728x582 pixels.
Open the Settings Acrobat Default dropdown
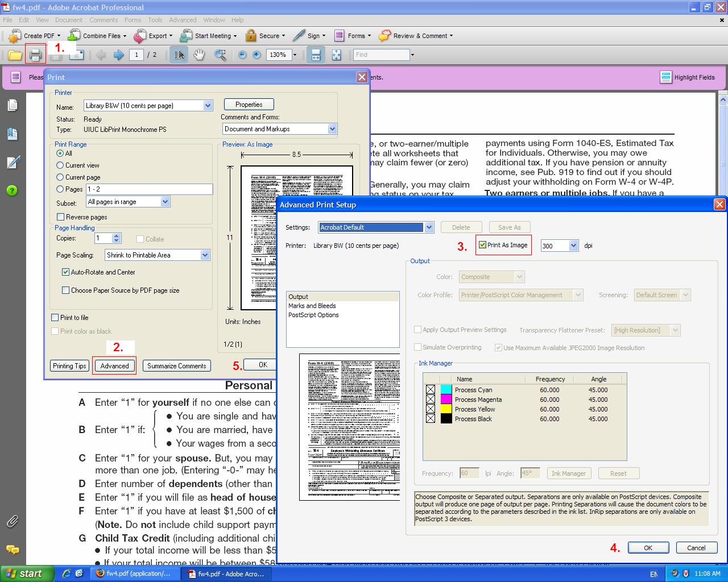[x=429, y=227]
